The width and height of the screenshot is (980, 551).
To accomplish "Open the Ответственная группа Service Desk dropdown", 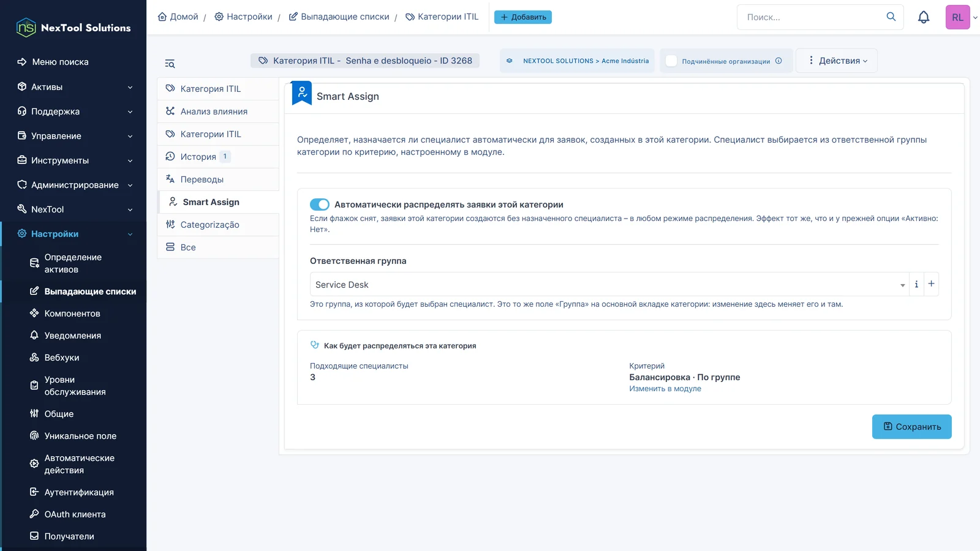I will (x=609, y=284).
